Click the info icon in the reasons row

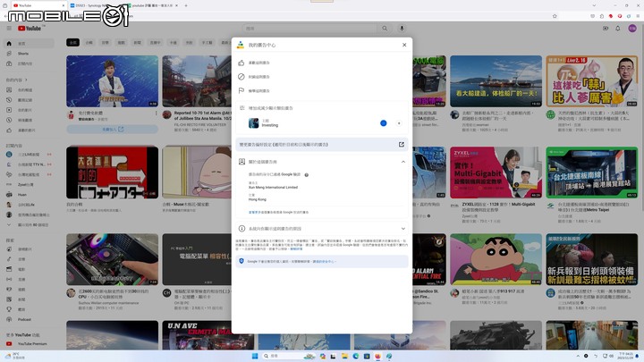click(x=241, y=229)
